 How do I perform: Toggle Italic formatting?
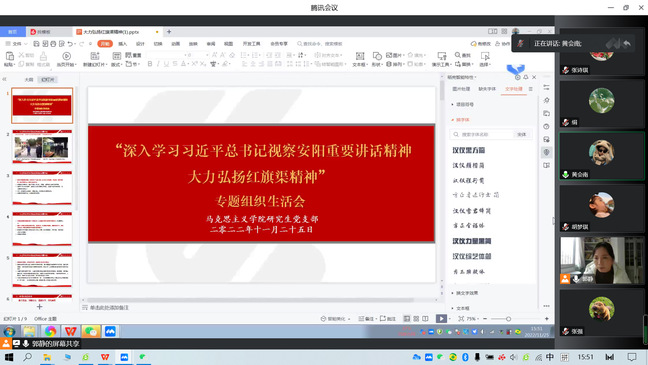tap(158, 64)
